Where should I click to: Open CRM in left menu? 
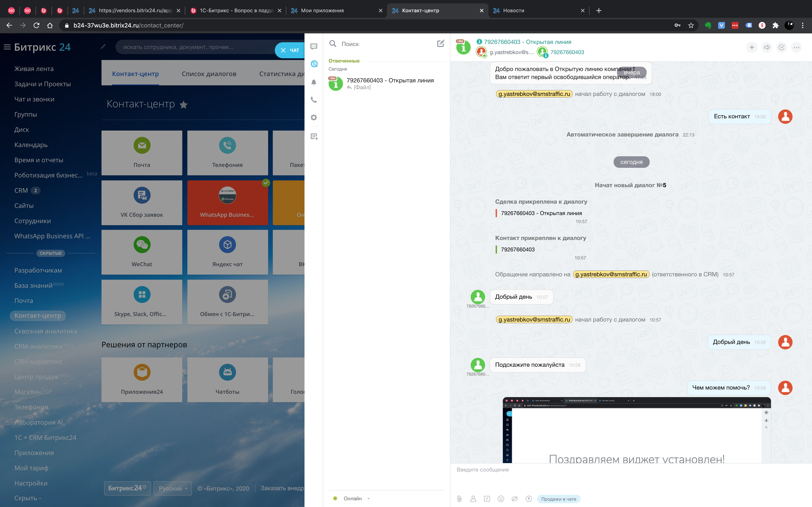click(21, 191)
